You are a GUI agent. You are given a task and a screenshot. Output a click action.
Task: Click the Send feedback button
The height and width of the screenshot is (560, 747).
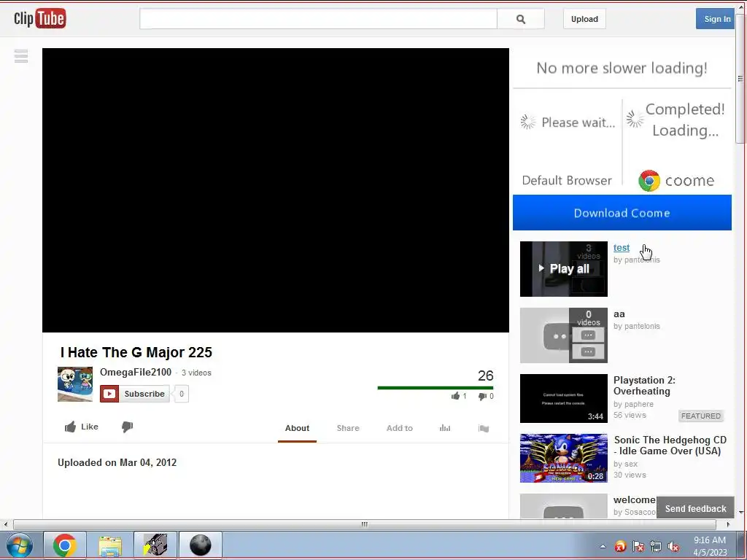[x=695, y=508]
